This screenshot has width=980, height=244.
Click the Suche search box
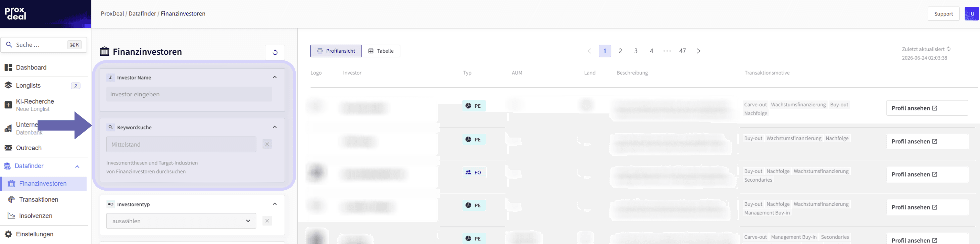[x=44, y=45]
